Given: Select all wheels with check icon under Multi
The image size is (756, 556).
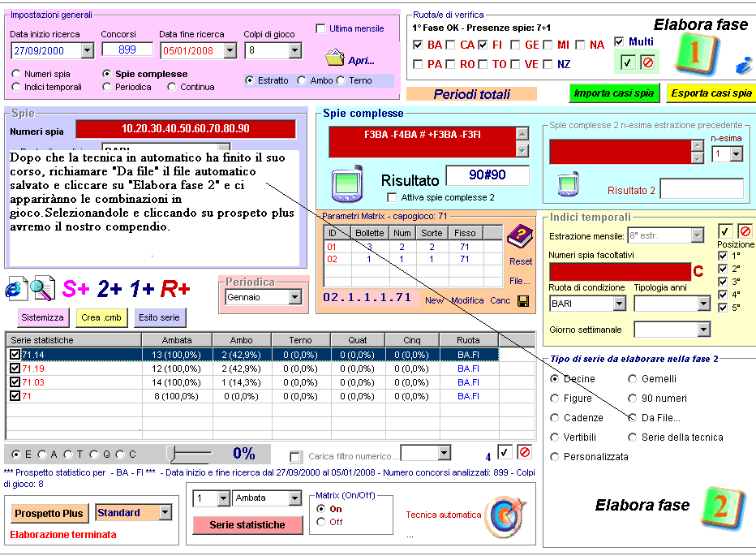Looking at the screenshot, I should [x=627, y=62].
